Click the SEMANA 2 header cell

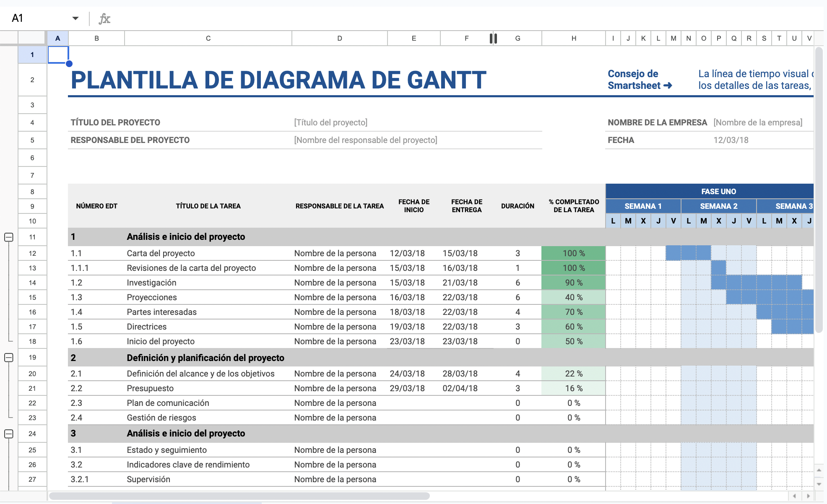click(718, 206)
